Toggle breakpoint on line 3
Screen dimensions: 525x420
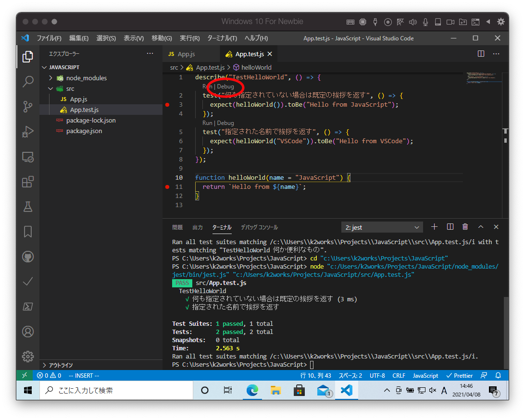[x=167, y=104]
